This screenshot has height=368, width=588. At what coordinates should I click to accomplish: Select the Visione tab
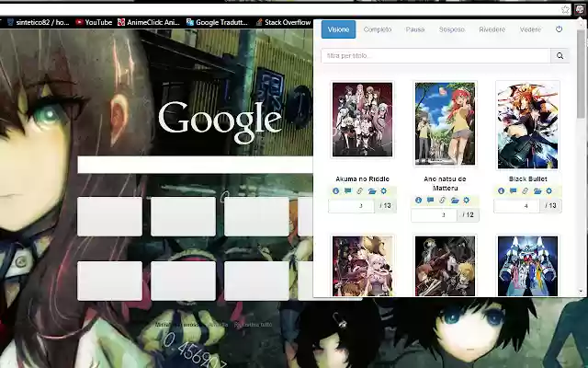point(338,29)
